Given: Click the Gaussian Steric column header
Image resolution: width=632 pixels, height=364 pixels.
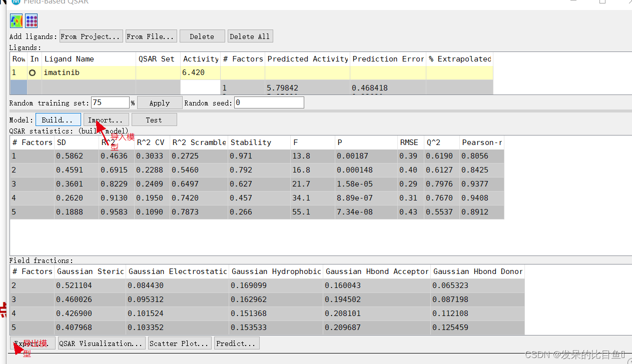Looking at the screenshot, I should 90,271.
